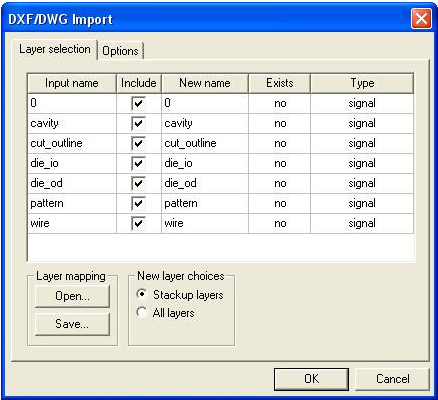Cancel the DXF/DWG import
Screen dimensions: 438x400
393,379
